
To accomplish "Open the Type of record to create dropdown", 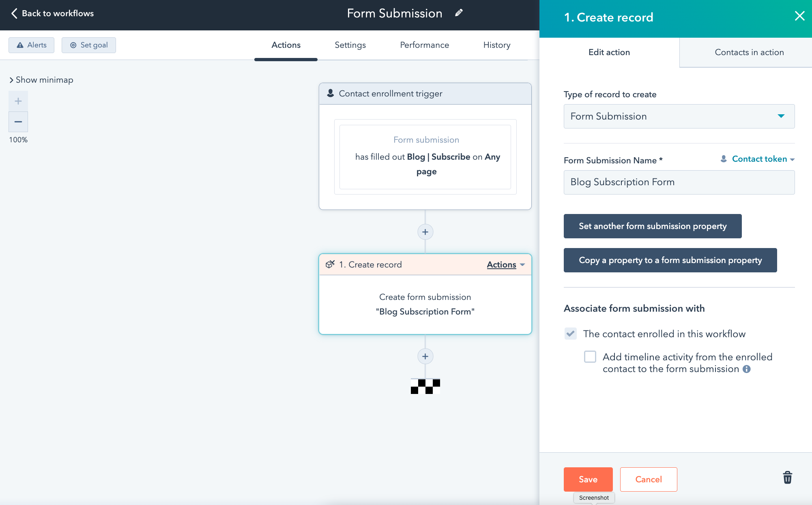I will (679, 116).
